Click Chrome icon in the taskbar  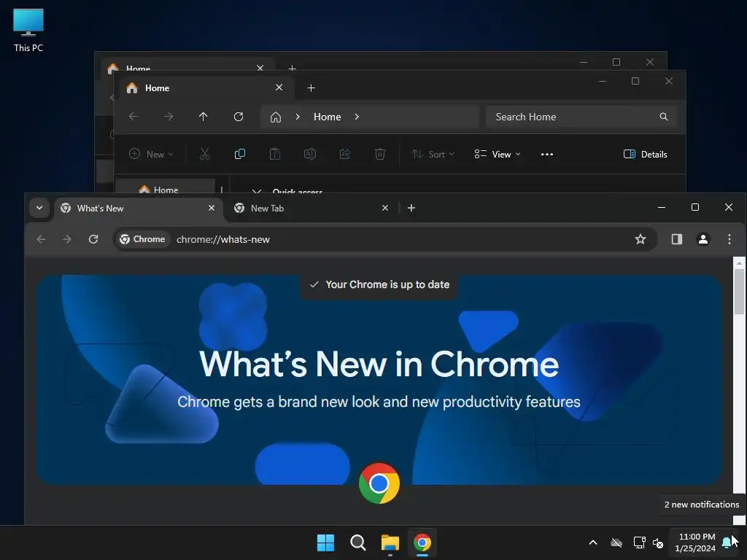(x=422, y=542)
